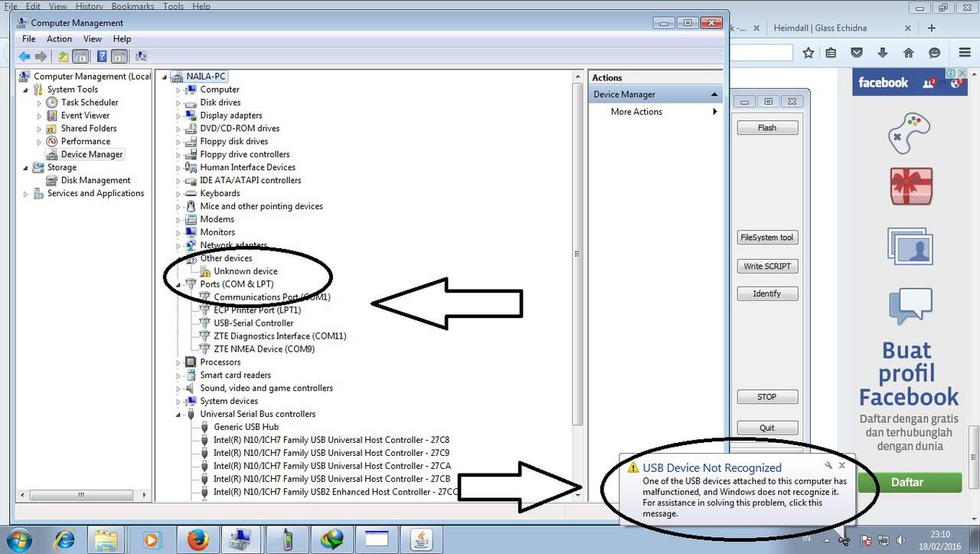Select the ZTE Diagnostics Interface (COM11) entry
Image resolution: width=980 pixels, height=554 pixels.
pyautogui.click(x=280, y=336)
